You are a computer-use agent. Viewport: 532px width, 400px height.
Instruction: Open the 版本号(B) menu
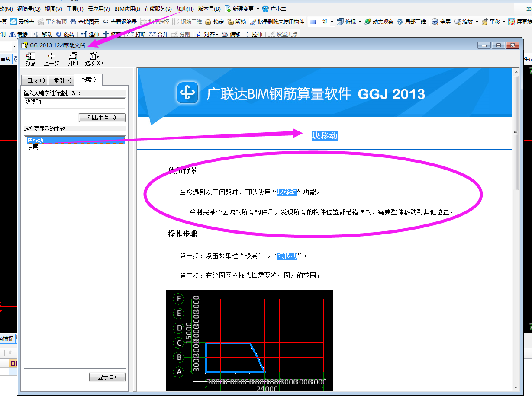(x=210, y=9)
